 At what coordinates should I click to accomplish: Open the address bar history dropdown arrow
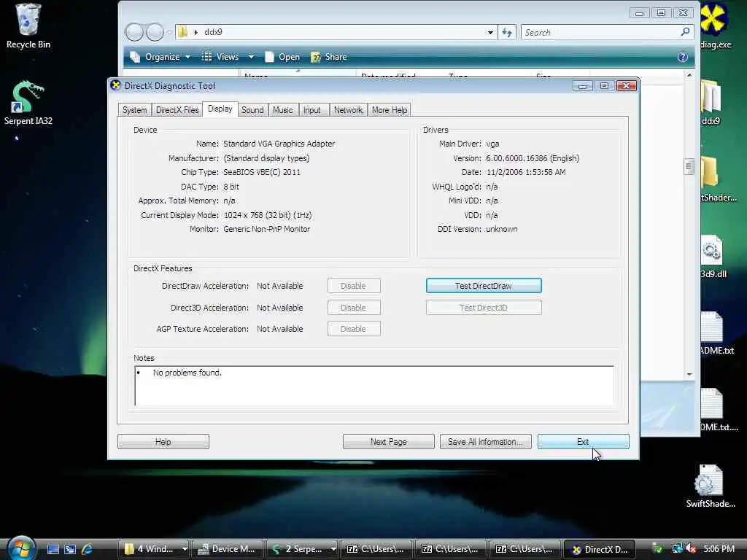point(490,32)
